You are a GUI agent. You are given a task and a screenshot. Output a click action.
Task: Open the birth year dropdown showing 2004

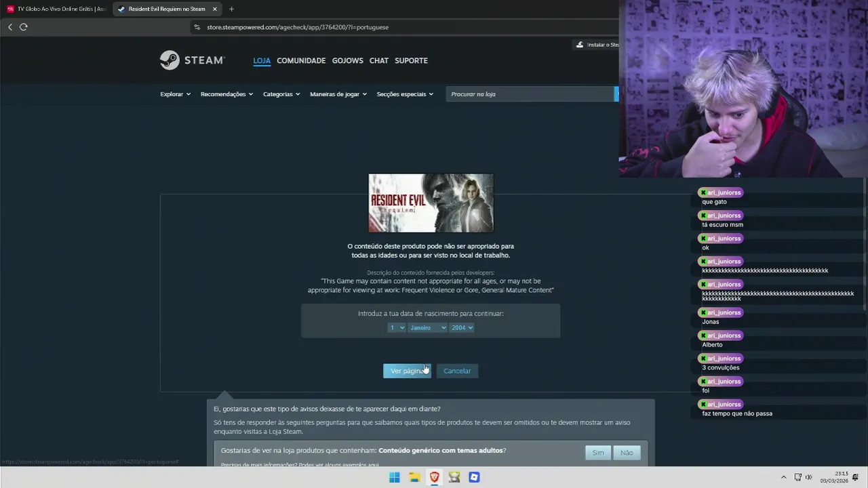[462, 327]
